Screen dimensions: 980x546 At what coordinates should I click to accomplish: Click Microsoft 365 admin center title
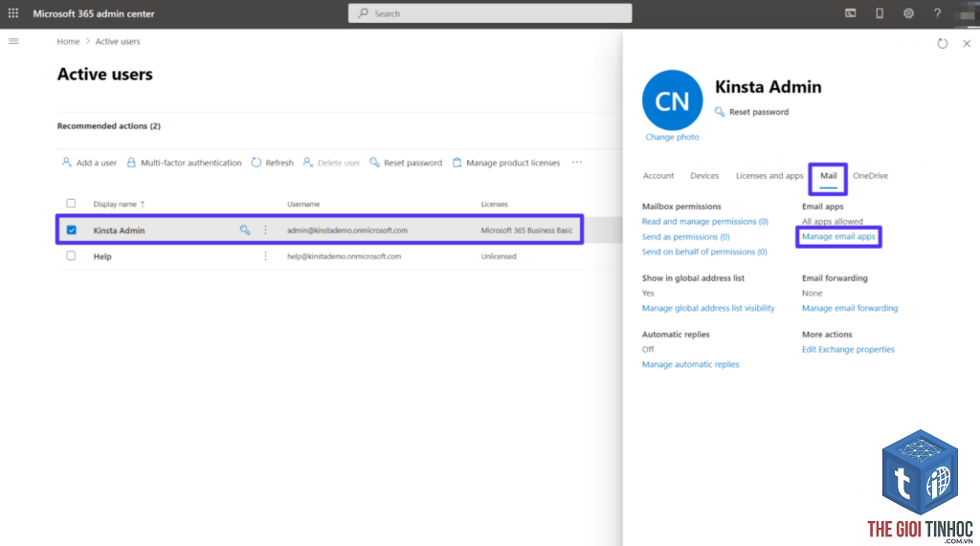[94, 13]
